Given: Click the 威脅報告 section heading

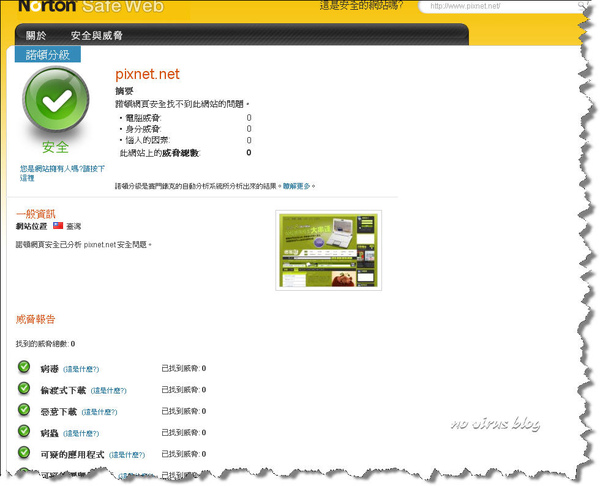Looking at the screenshot, I should (36, 319).
